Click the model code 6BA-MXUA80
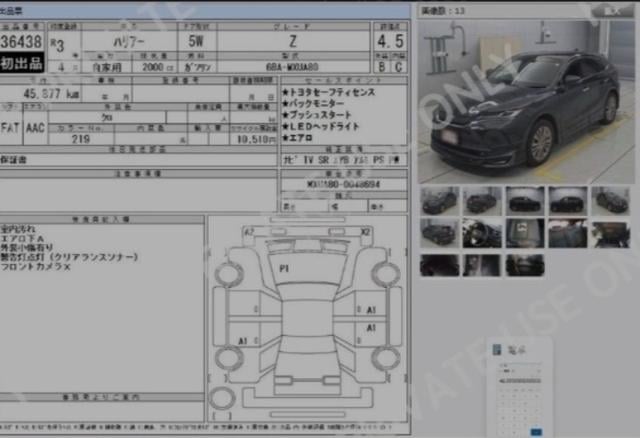640x438 pixels. click(x=292, y=67)
